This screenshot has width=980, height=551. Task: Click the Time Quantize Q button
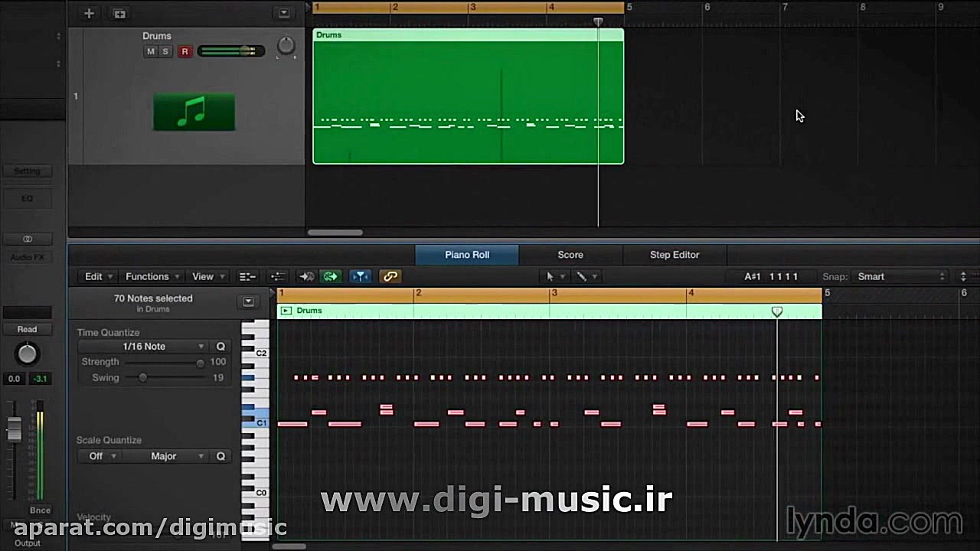click(220, 347)
